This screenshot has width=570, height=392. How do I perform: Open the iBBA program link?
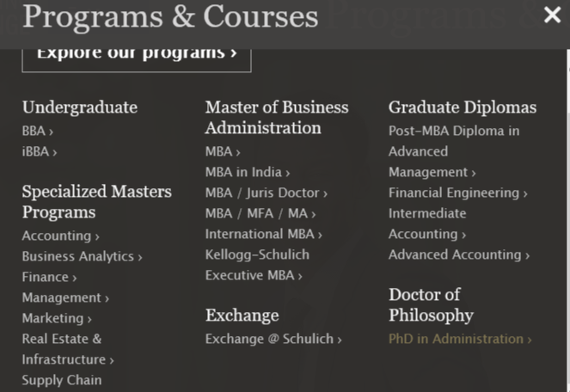[x=40, y=152]
